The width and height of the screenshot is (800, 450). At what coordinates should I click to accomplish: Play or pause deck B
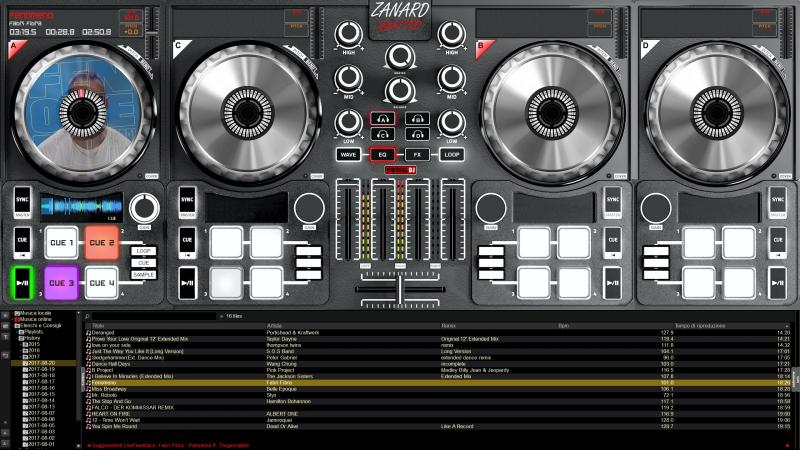point(613,282)
